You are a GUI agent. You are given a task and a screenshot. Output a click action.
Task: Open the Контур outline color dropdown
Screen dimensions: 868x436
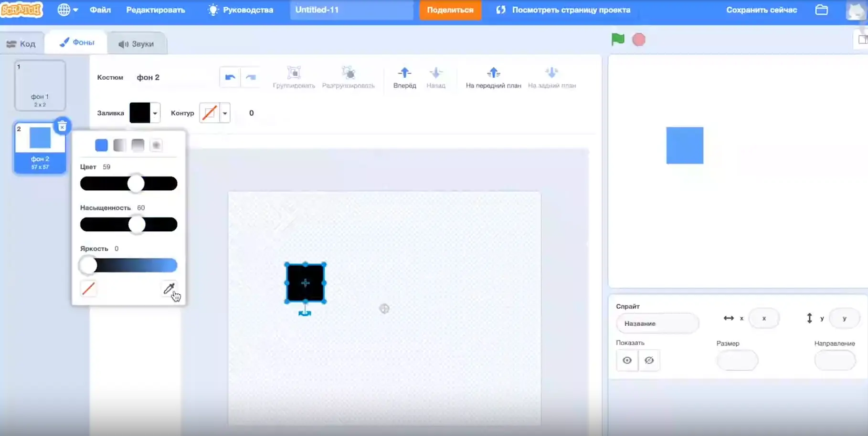coord(214,113)
